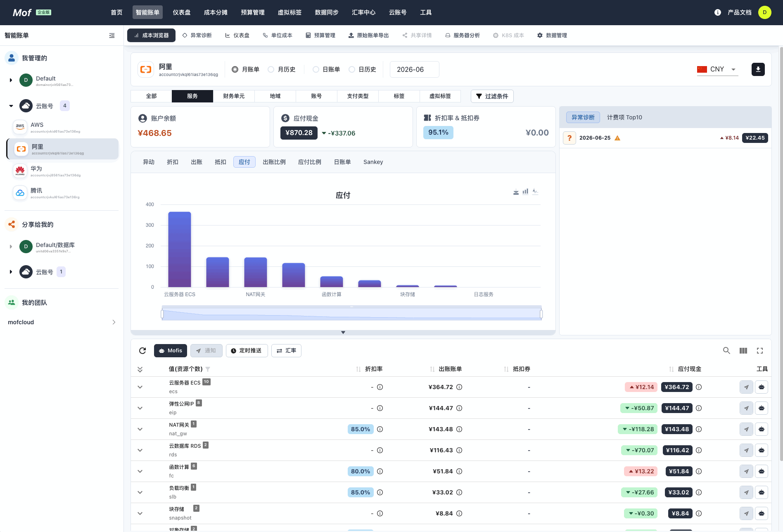Select 日历史 radio option
Viewport: 783px width, 532px height.
pos(352,69)
